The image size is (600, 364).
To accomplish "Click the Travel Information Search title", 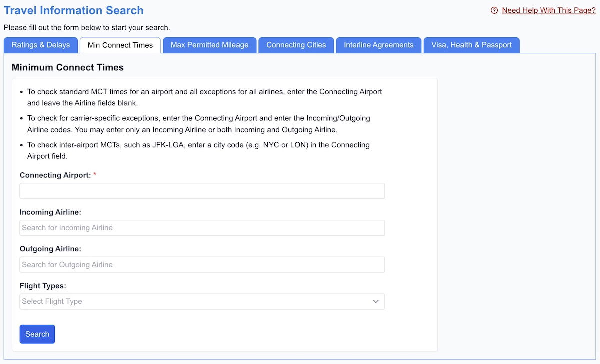I will click(74, 10).
